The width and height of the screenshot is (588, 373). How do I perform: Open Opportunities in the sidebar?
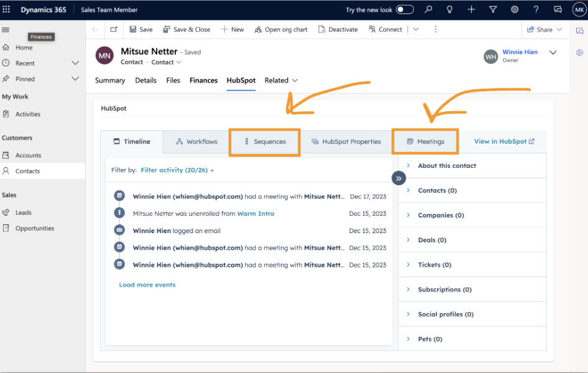[x=35, y=228]
